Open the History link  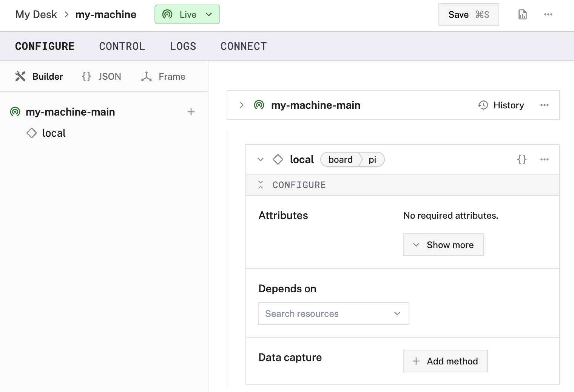[x=501, y=105]
